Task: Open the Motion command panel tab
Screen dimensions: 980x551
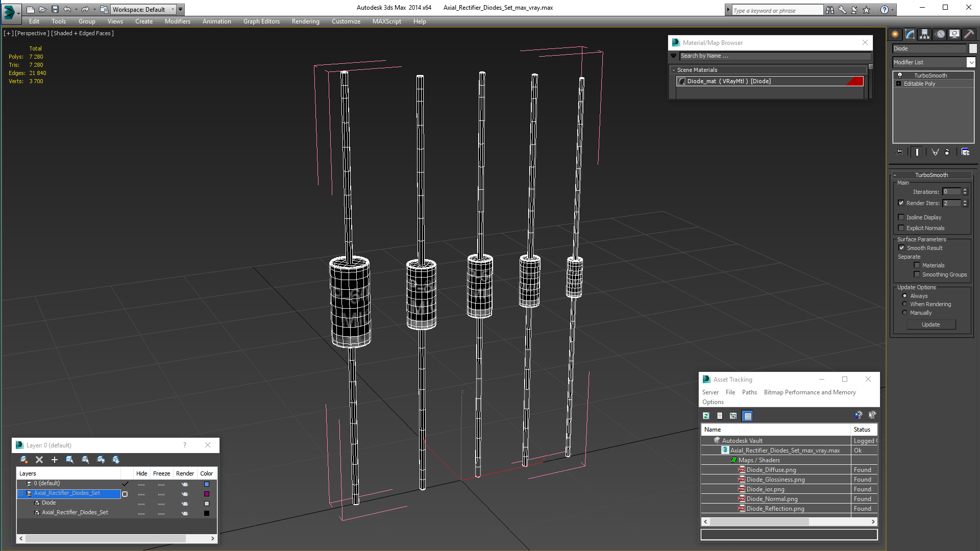Action: [940, 34]
